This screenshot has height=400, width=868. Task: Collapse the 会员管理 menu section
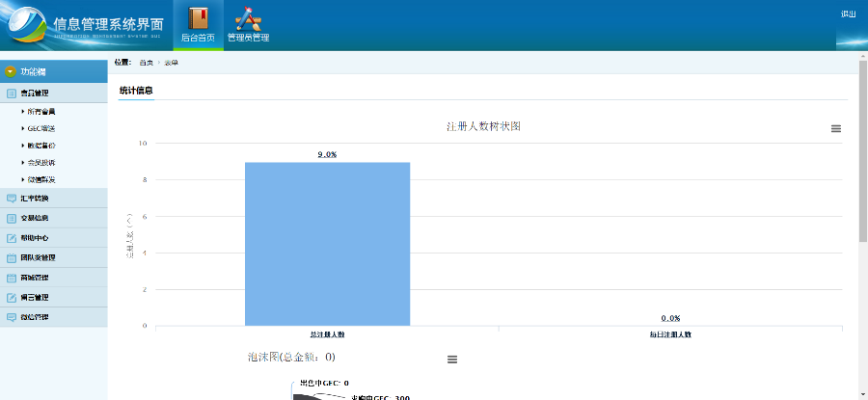pyautogui.click(x=54, y=93)
